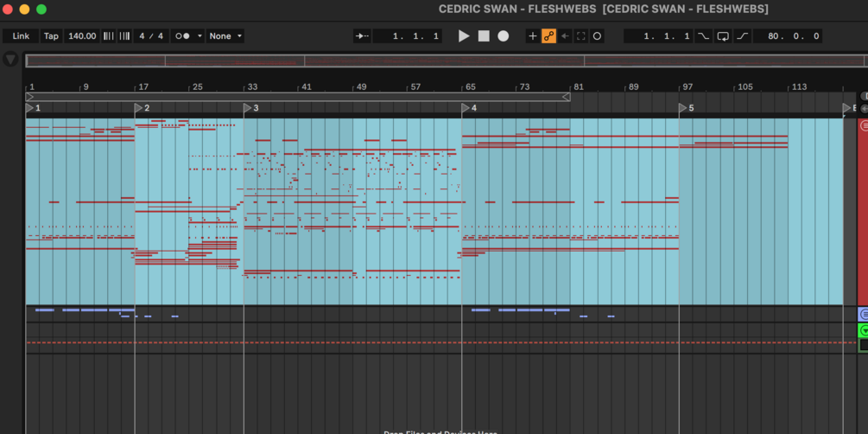Click the Capture MIDI bracket icon

click(580, 36)
